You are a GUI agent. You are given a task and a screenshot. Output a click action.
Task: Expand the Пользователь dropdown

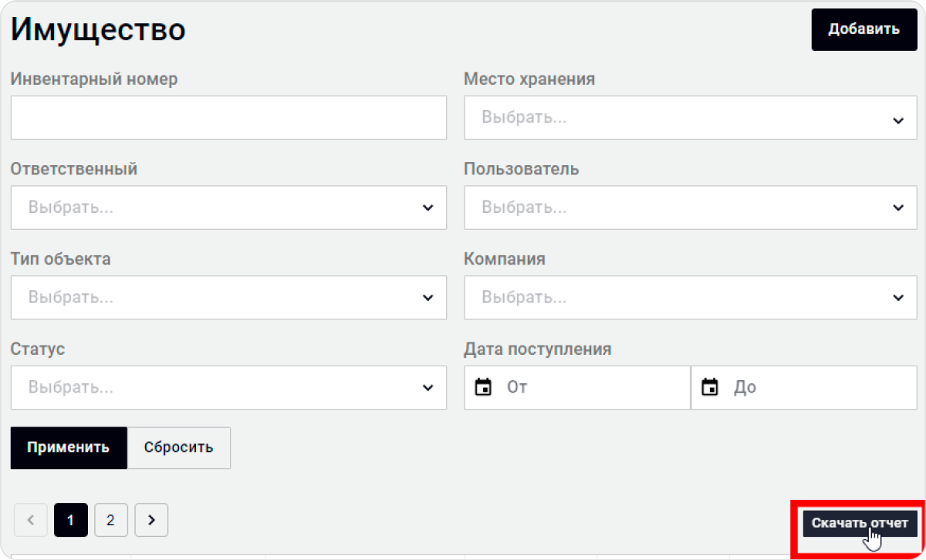(690, 207)
